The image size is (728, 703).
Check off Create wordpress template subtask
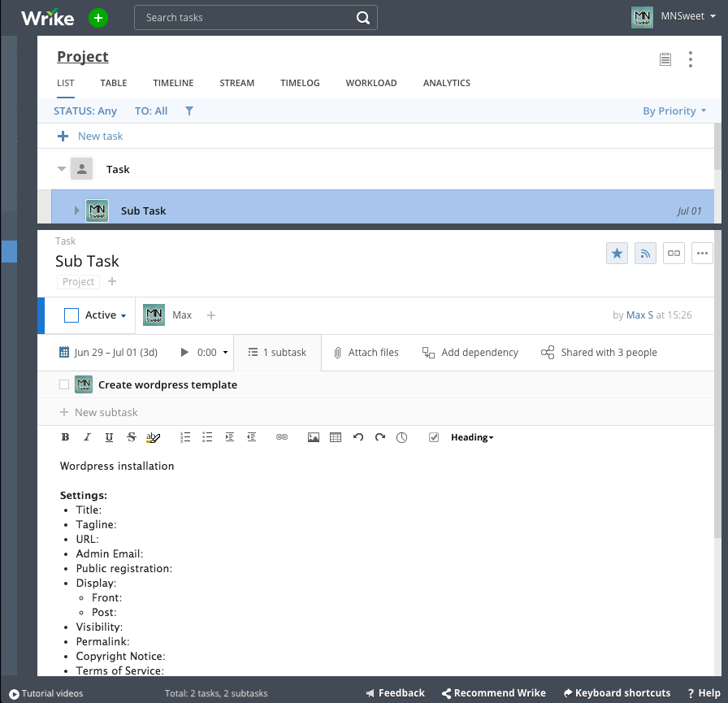point(64,384)
